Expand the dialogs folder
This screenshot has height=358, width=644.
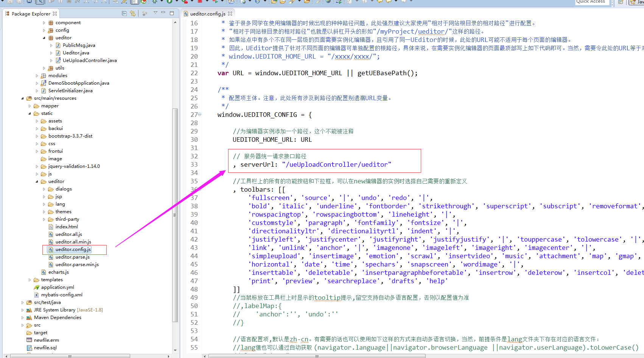[x=44, y=189]
